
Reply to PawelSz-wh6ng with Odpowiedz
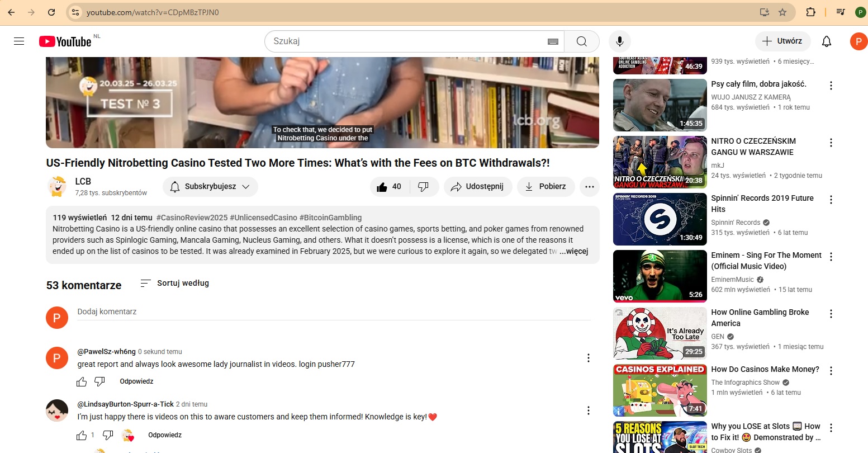point(136,381)
